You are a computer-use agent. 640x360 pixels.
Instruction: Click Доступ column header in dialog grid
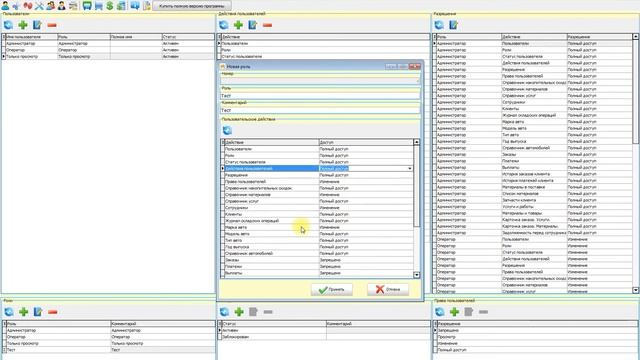pyautogui.click(x=366, y=142)
